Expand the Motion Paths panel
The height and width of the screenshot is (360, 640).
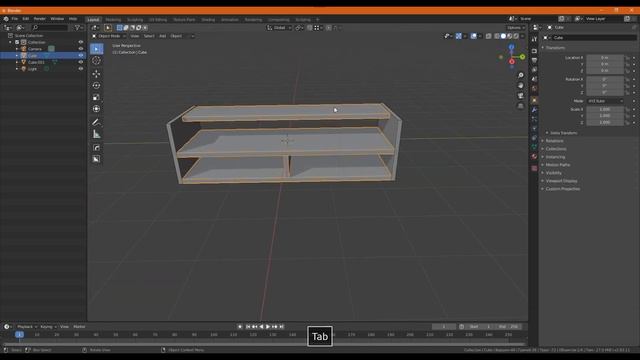pos(557,165)
